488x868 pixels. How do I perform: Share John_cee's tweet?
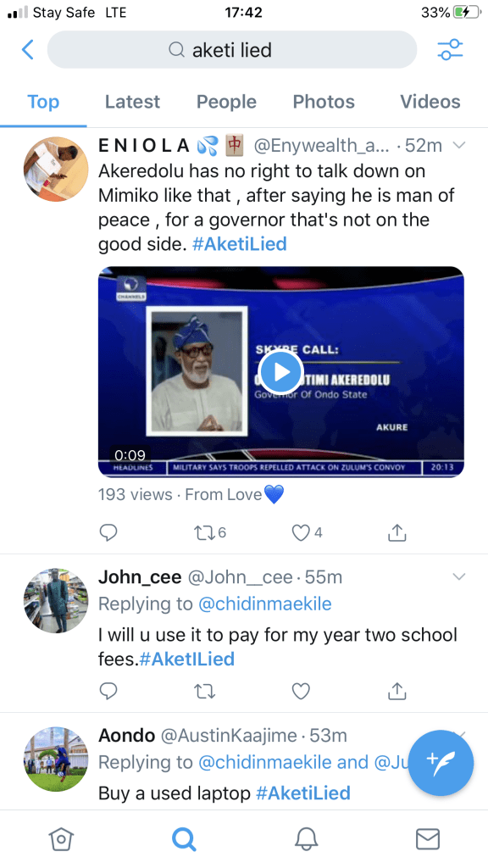click(x=396, y=691)
